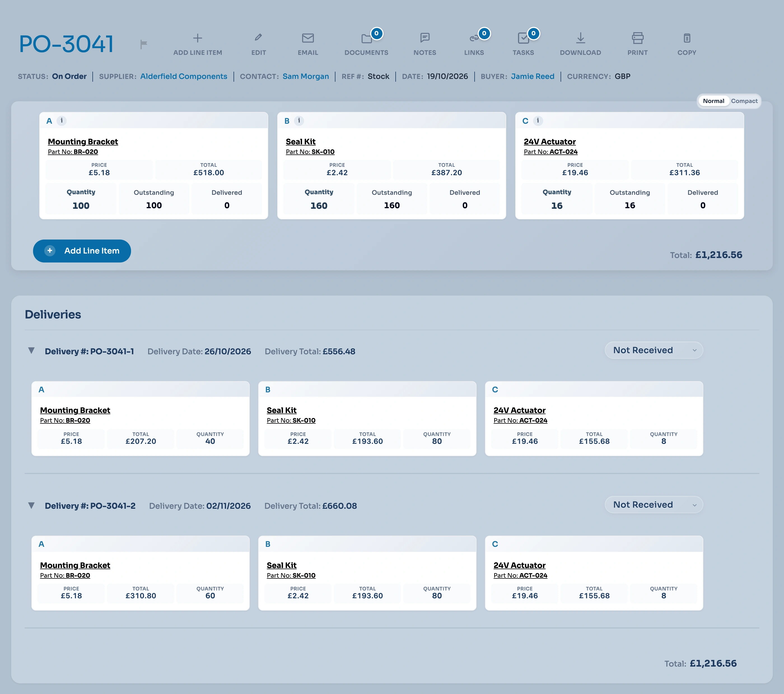
Task: Click the £310.80 total in delivery PO-3041-2
Action: (141, 596)
